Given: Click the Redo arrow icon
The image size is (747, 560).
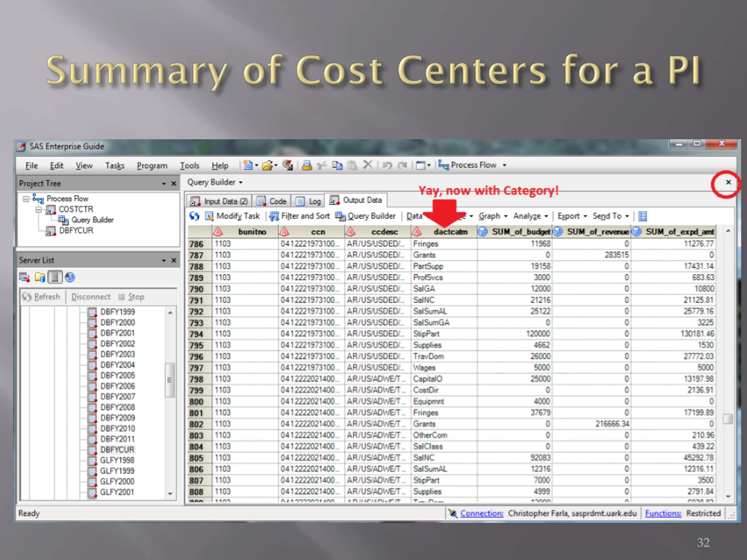Looking at the screenshot, I should click(x=402, y=165).
